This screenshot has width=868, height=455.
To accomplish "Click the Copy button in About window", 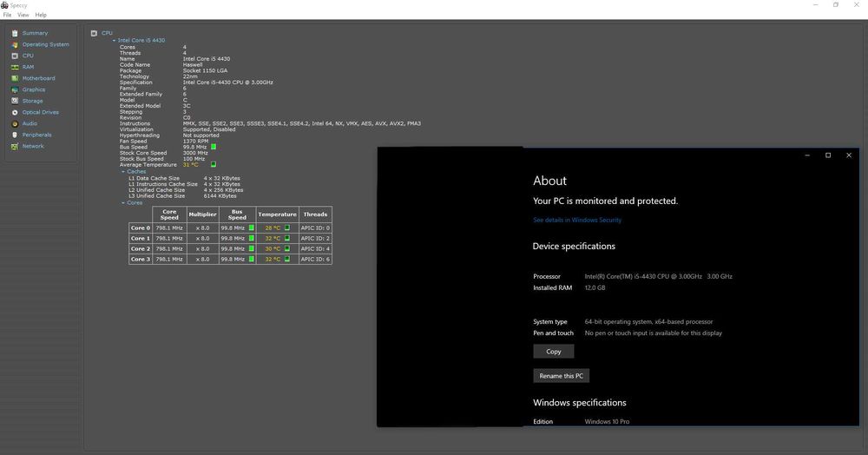I will (x=554, y=352).
